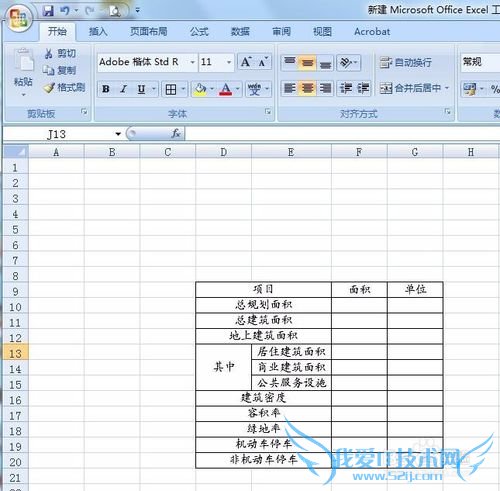The width and height of the screenshot is (500, 491).
Task: Switch to the 公式 Formulas tab
Action: (199, 32)
